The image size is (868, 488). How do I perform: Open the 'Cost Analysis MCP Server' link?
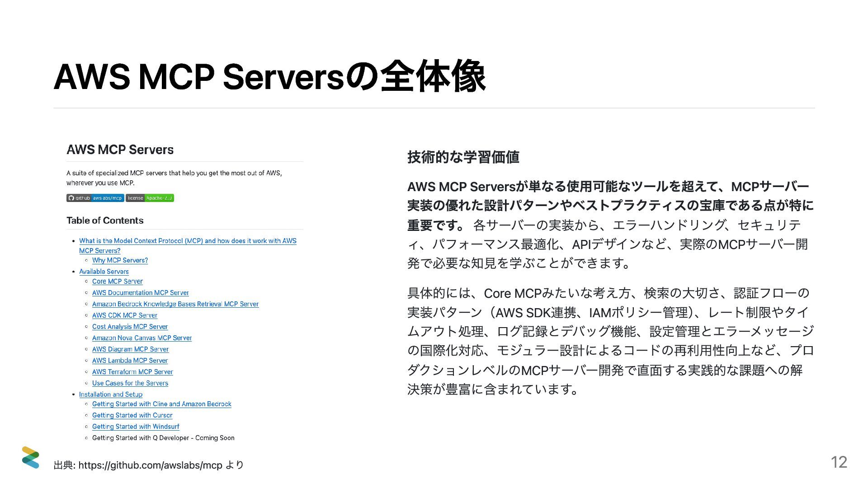point(130,327)
